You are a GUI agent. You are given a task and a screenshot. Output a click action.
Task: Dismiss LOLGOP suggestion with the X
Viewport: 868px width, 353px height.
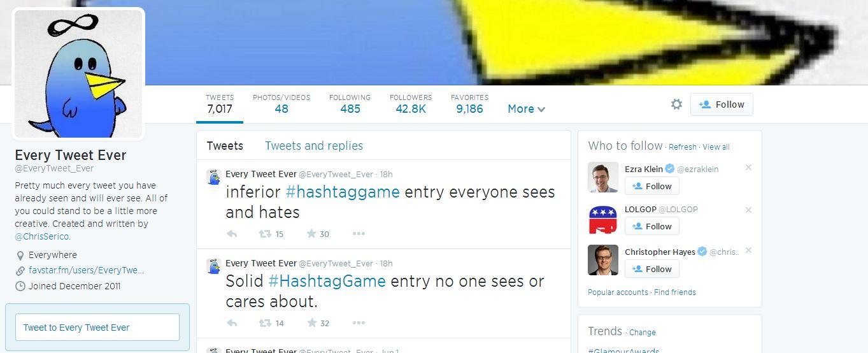pos(748,210)
